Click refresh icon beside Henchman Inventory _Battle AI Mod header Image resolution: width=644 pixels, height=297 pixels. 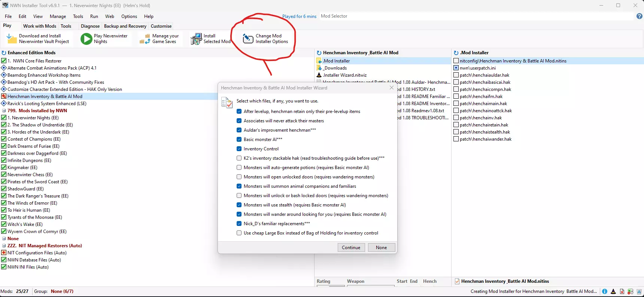click(319, 53)
